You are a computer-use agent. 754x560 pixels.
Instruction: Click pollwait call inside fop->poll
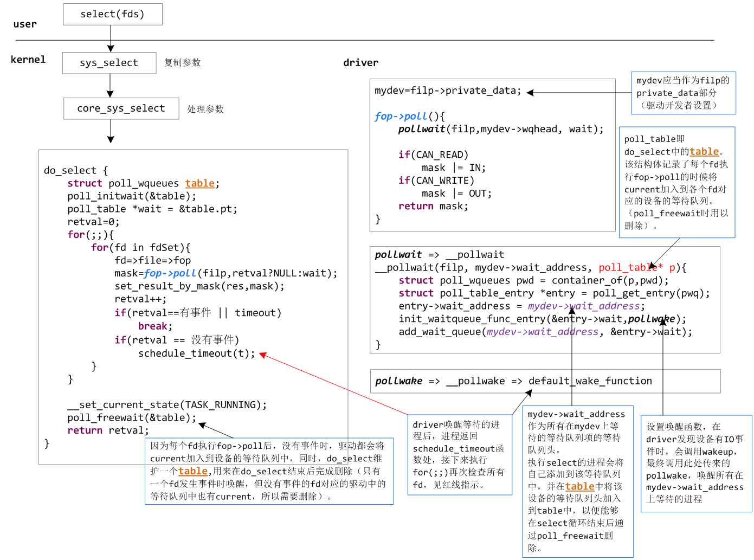(422, 129)
